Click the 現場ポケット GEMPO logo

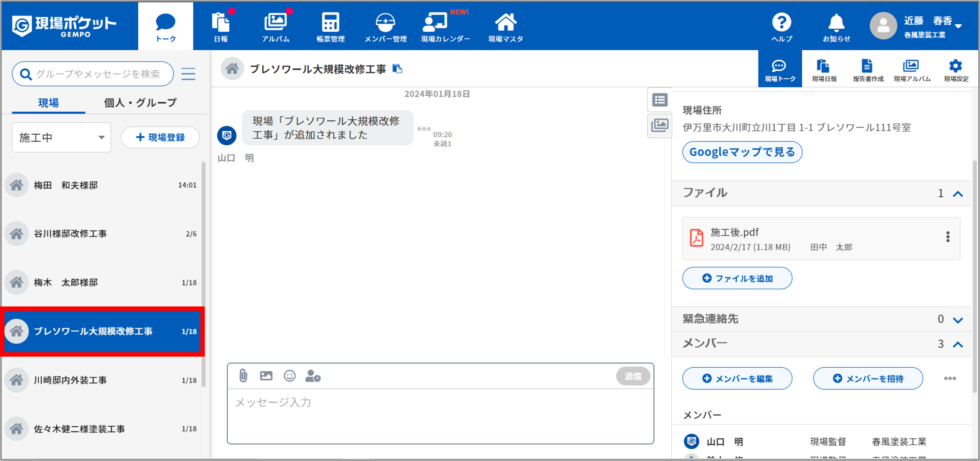pos(64,26)
